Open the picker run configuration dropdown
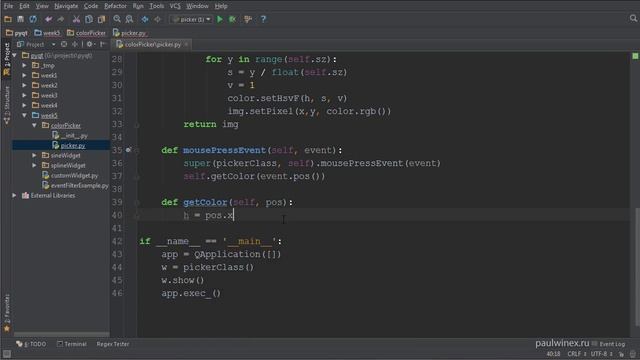 tap(191, 19)
